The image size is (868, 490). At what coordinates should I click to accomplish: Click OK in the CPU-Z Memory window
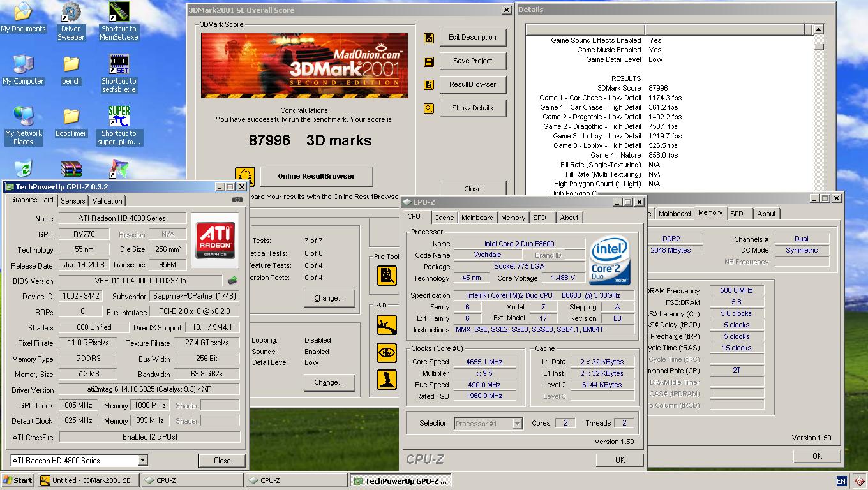[x=817, y=456]
